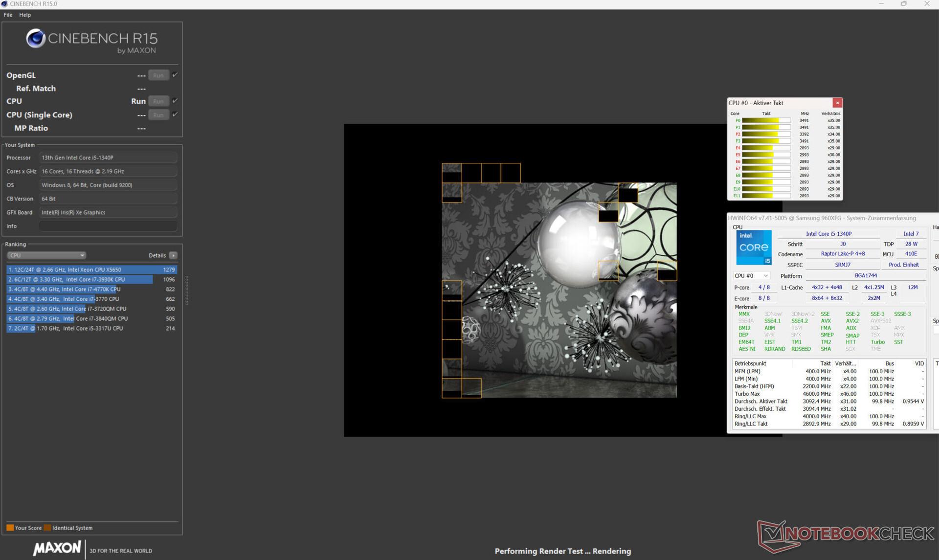This screenshot has height=560, width=939.
Task: Toggle the OpenGL test checkbox
Action: [175, 75]
